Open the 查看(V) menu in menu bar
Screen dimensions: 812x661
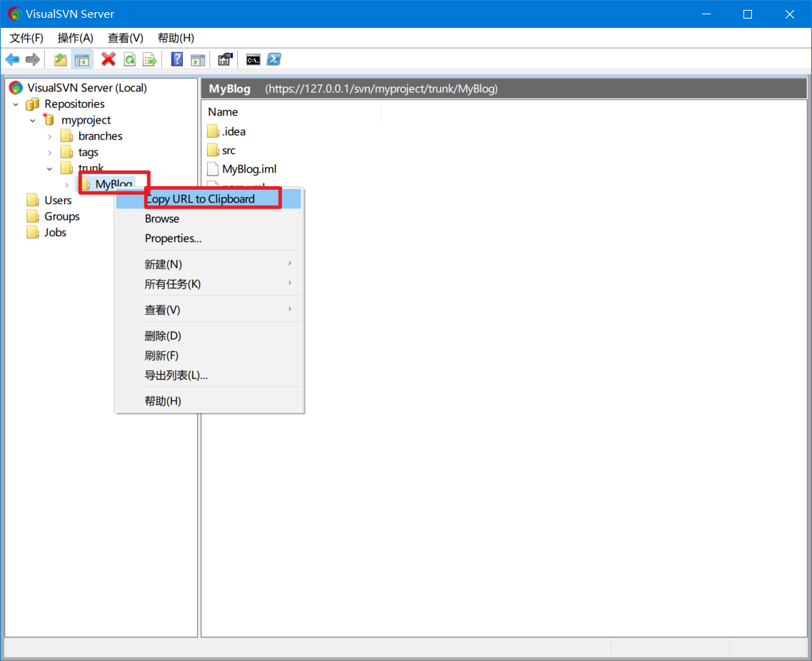tap(125, 39)
